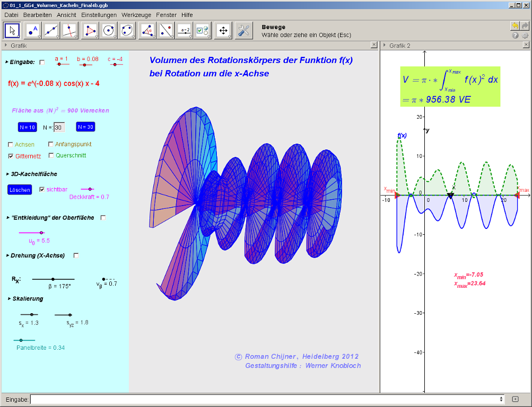
Task: Click the Deckkraft opacity slider handle
Action: point(91,189)
